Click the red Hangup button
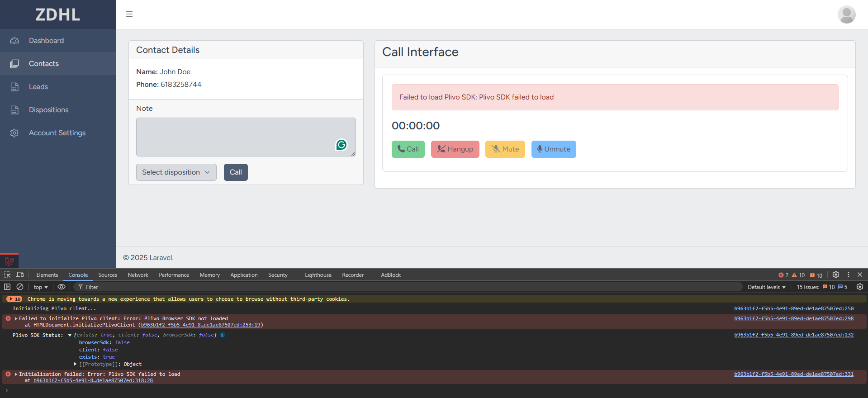This screenshot has width=868, height=398. coord(455,149)
